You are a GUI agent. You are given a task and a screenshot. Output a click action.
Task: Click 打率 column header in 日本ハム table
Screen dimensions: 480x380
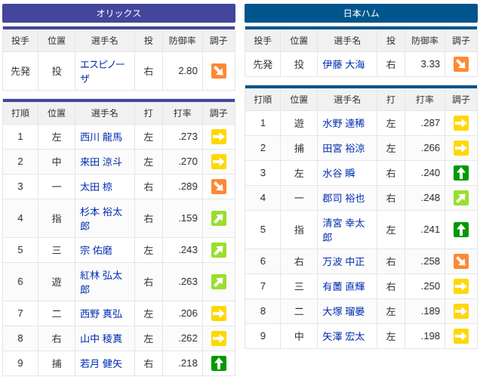[425, 99]
